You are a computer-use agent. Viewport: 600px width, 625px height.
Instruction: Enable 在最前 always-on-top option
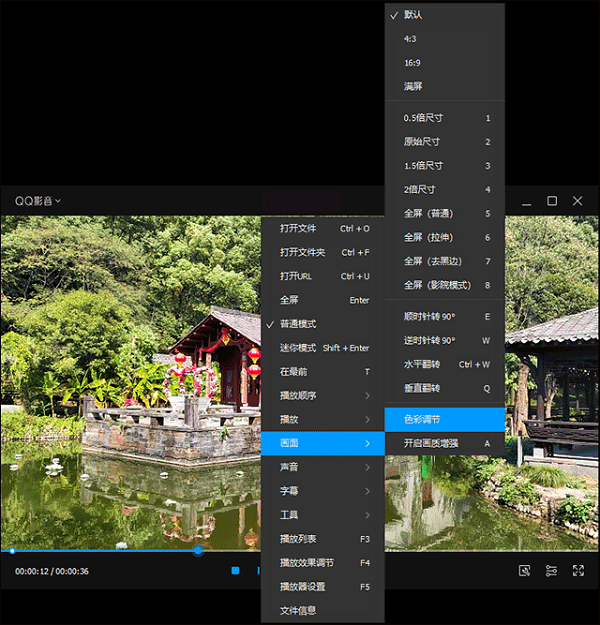click(x=292, y=371)
